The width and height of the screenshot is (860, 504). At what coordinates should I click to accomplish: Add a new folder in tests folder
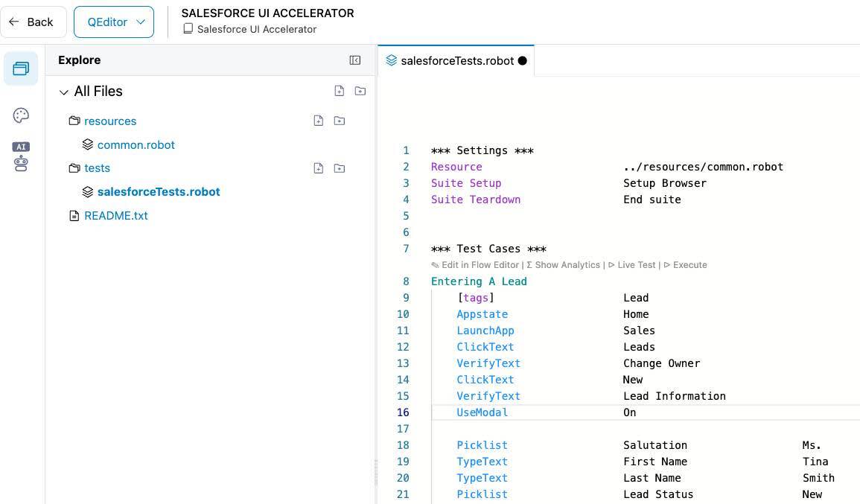pos(340,168)
